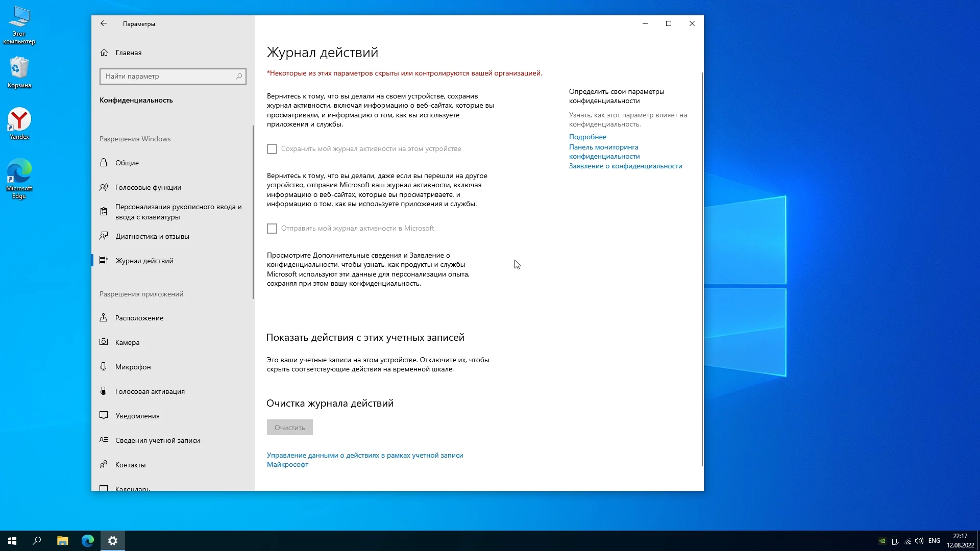Open Расположение location permissions
980x551 pixels.
pyautogui.click(x=139, y=318)
